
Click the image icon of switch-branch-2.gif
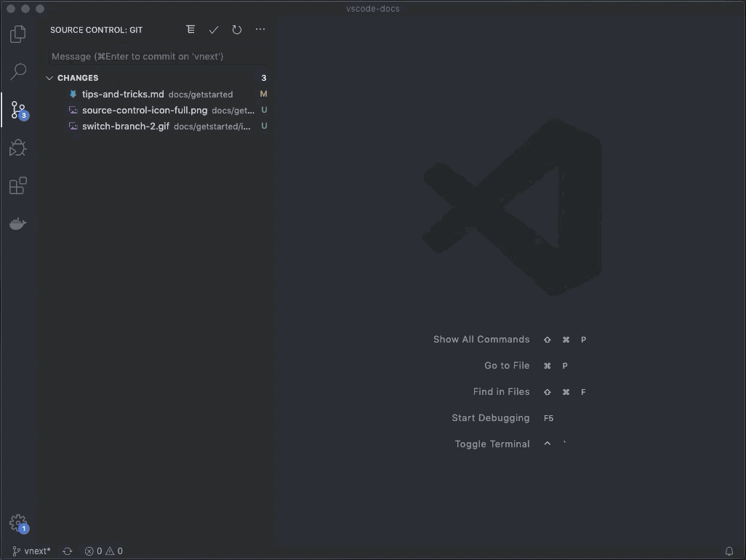[x=73, y=126]
